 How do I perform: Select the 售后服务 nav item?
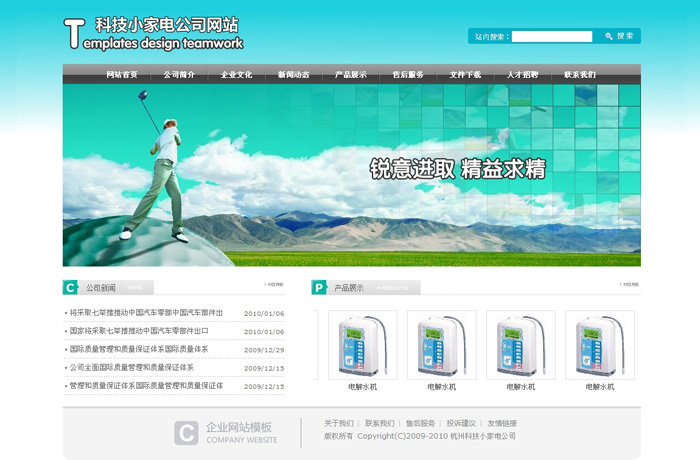(408, 75)
